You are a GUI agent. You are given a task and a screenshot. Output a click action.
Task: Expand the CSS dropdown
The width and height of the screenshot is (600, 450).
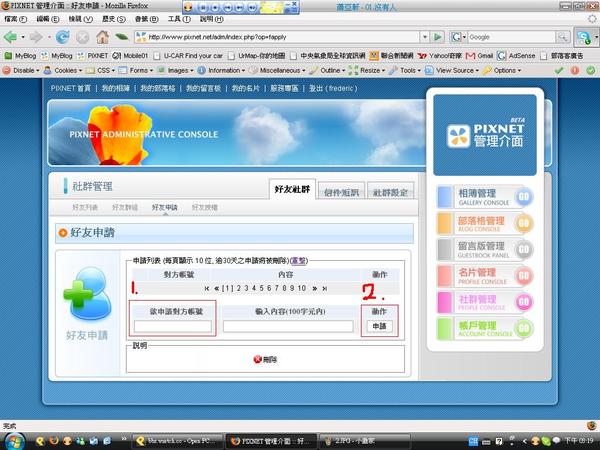click(100, 70)
